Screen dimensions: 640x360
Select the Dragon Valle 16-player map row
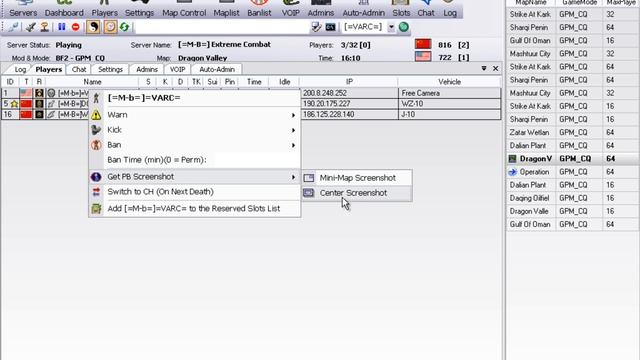573,211
